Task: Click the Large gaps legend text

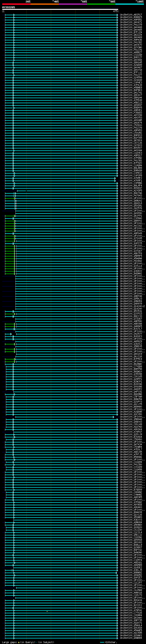Action: click(28, 642)
